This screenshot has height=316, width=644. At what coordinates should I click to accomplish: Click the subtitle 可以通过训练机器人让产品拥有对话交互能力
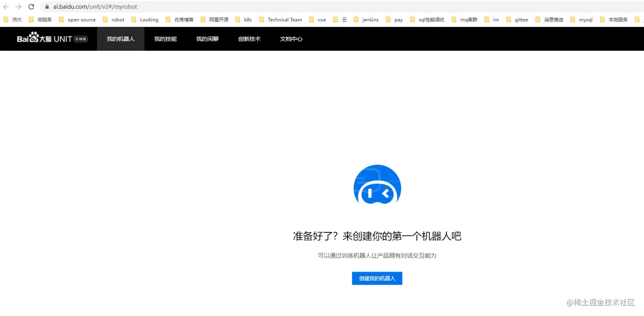pyautogui.click(x=377, y=255)
